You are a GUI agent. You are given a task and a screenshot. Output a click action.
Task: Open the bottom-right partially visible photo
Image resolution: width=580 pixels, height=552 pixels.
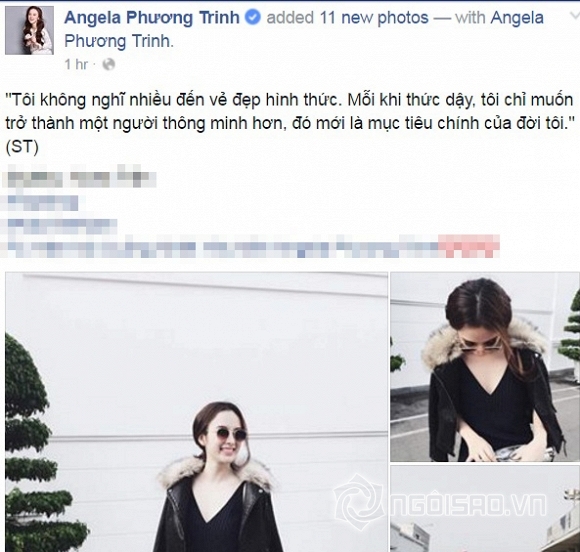click(485, 509)
